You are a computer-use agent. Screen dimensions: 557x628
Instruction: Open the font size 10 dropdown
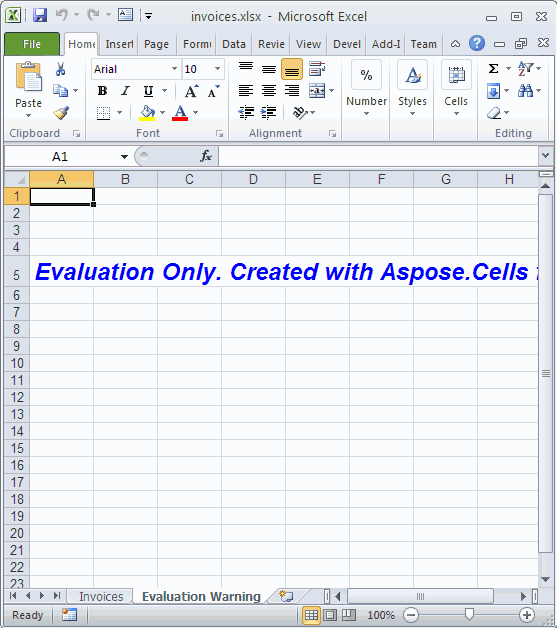(x=217, y=69)
